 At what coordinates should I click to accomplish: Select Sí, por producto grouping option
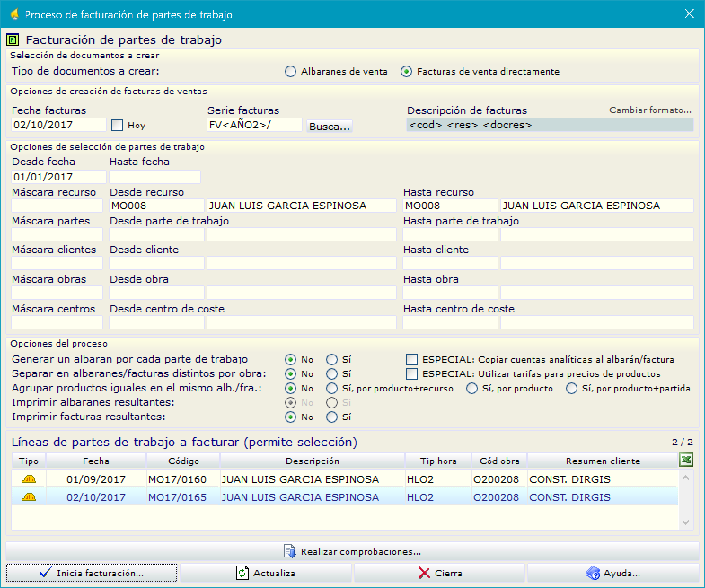[x=472, y=388]
